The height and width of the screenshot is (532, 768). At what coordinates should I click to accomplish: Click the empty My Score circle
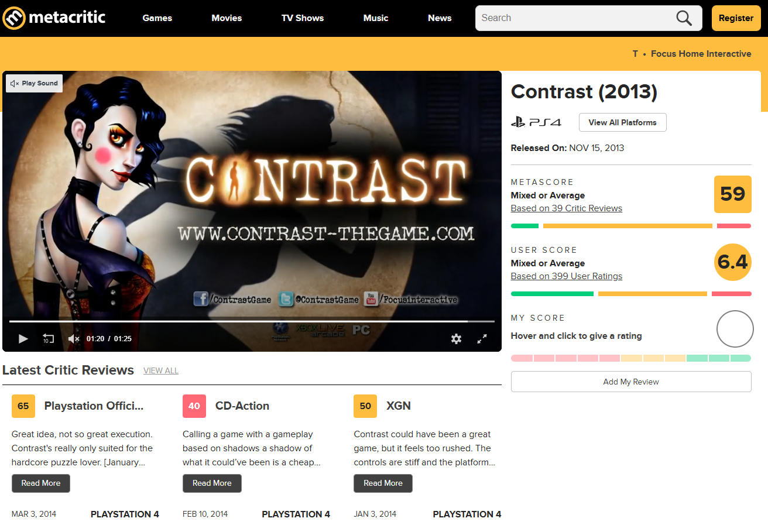point(735,329)
